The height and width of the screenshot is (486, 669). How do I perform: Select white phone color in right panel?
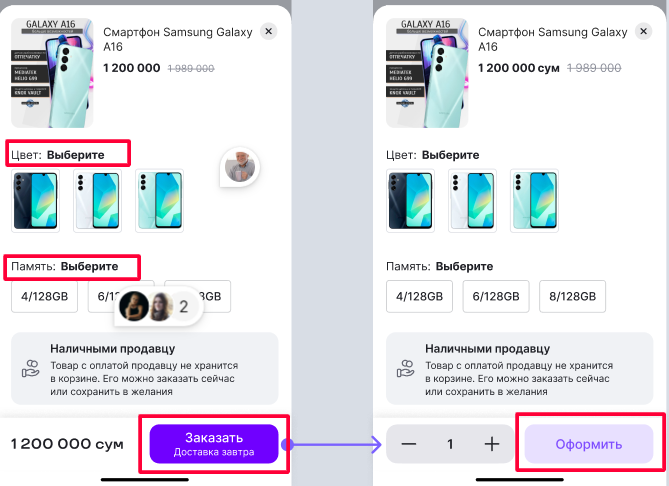(472, 201)
